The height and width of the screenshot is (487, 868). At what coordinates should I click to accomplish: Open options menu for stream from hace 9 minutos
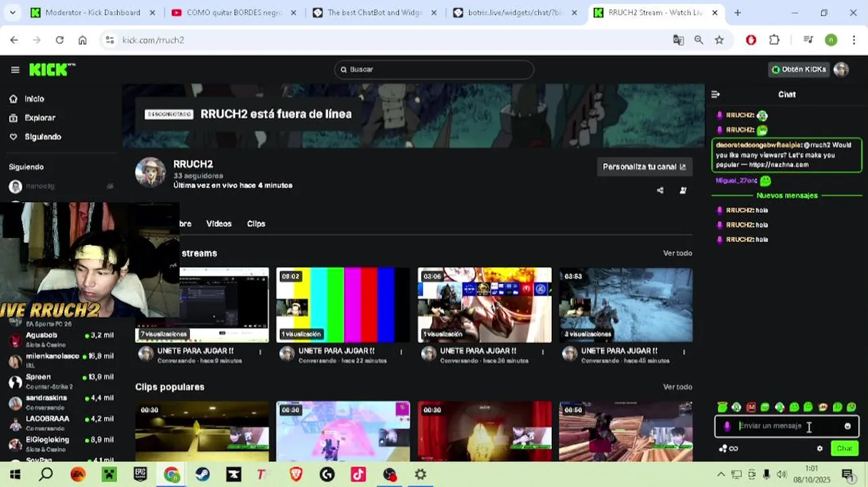coord(260,352)
